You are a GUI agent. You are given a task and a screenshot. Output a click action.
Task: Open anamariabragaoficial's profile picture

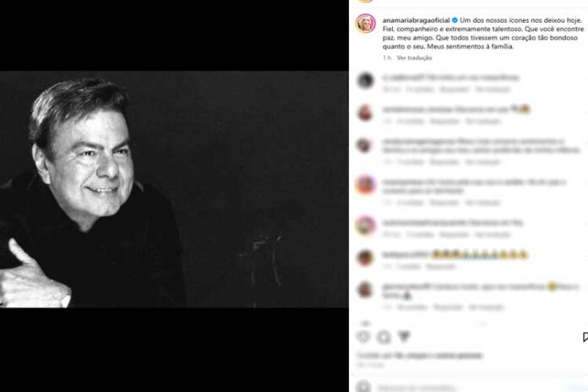pos(365,23)
